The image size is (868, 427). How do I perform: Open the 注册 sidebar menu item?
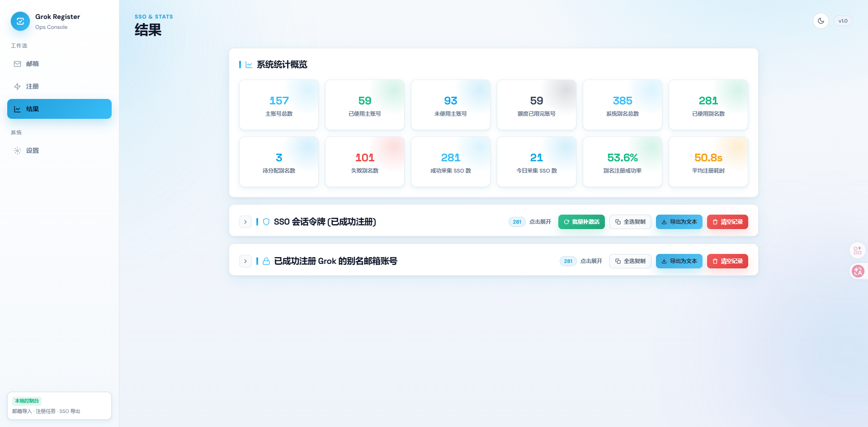tap(59, 86)
